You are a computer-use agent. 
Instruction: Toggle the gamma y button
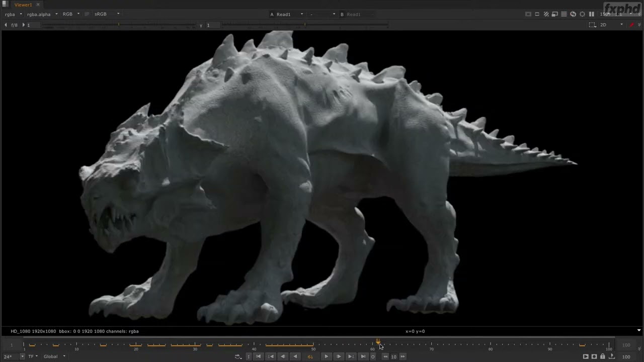(201, 25)
